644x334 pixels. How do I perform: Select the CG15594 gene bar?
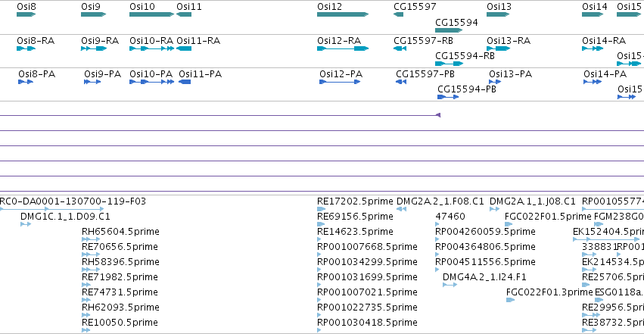(449, 30)
